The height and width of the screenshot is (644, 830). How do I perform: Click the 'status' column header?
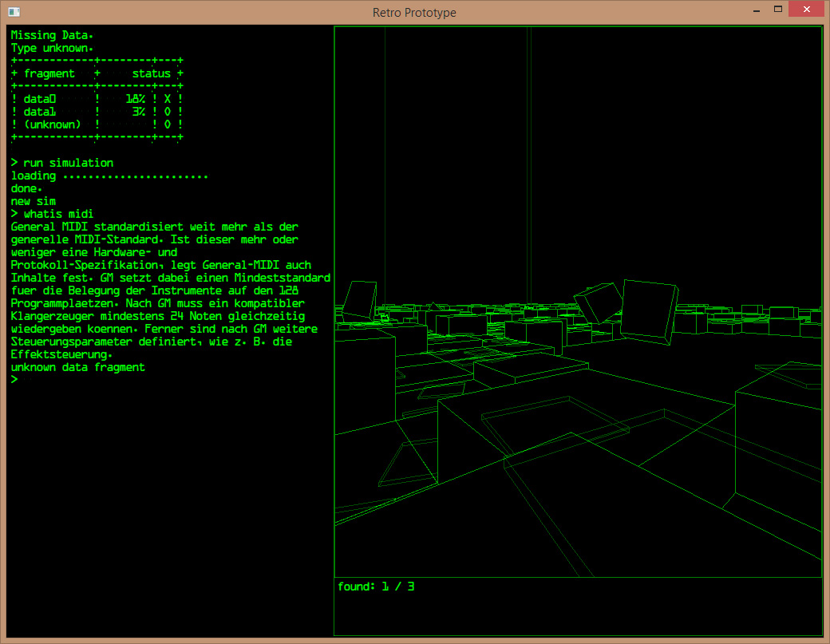click(x=152, y=73)
